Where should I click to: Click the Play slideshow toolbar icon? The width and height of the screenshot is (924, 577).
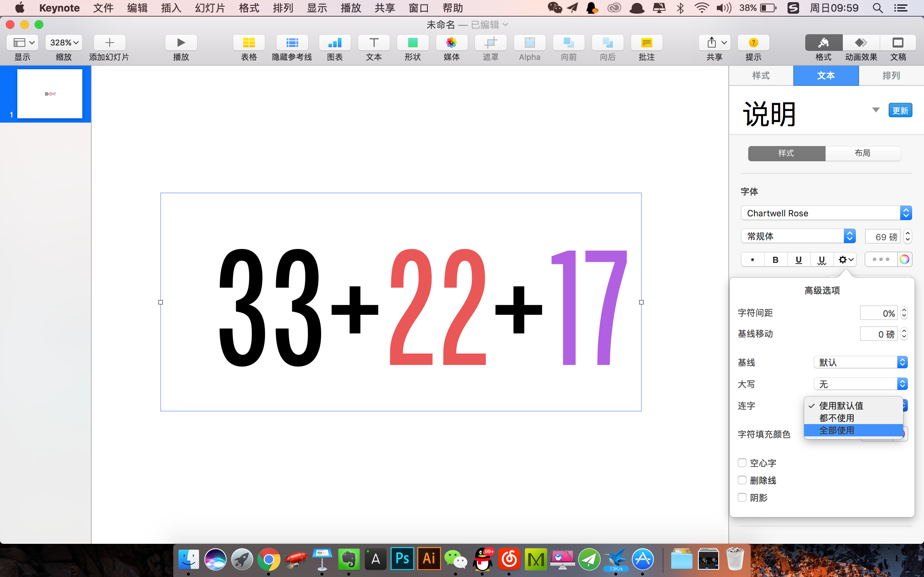click(x=181, y=43)
